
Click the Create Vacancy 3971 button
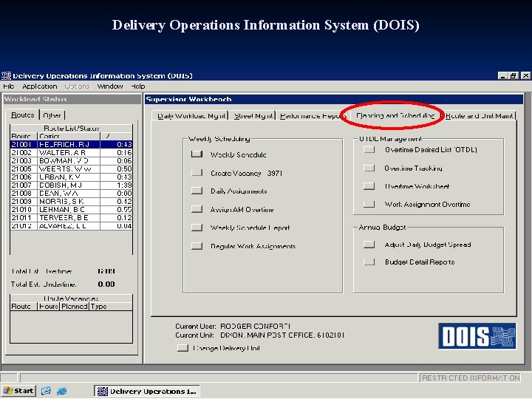197,173
